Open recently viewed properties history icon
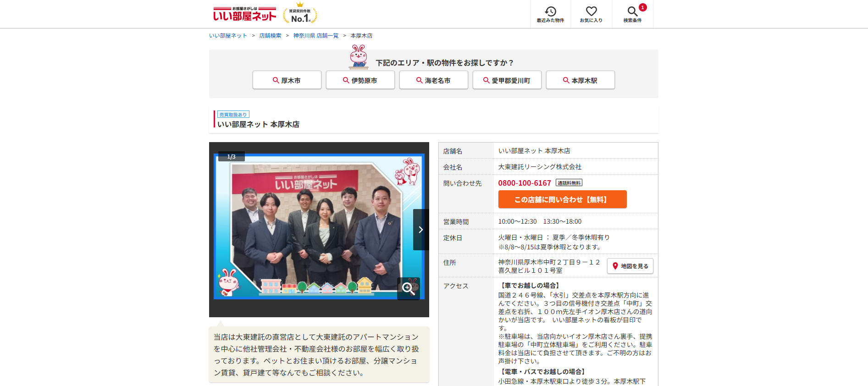This screenshot has height=386, width=868. [550, 14]
